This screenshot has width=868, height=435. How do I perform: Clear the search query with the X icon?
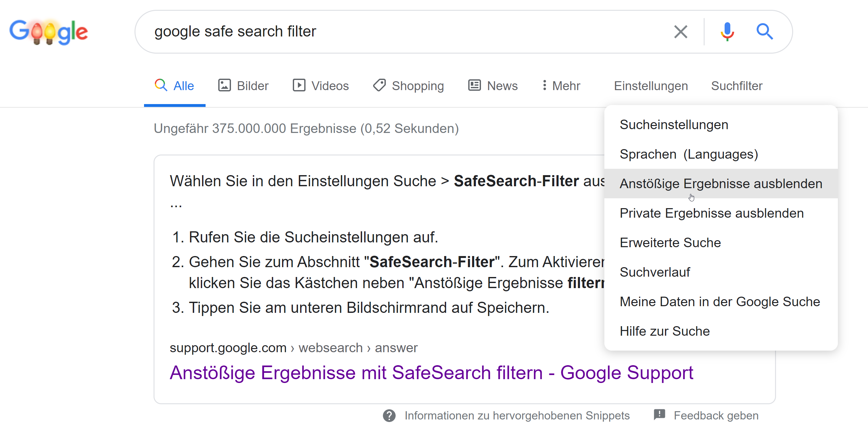[x=680, y=31]
